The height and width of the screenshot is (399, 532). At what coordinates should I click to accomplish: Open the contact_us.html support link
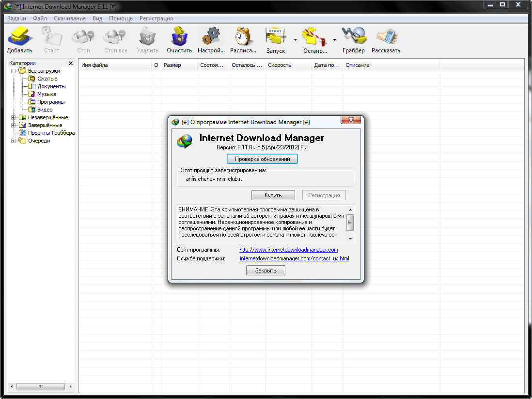pyautogui.click(x=295, y=258)
